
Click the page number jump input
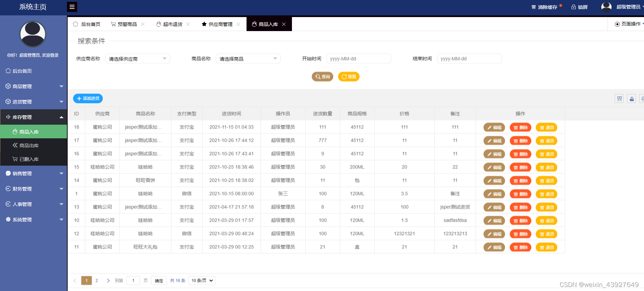coord(133,280)
